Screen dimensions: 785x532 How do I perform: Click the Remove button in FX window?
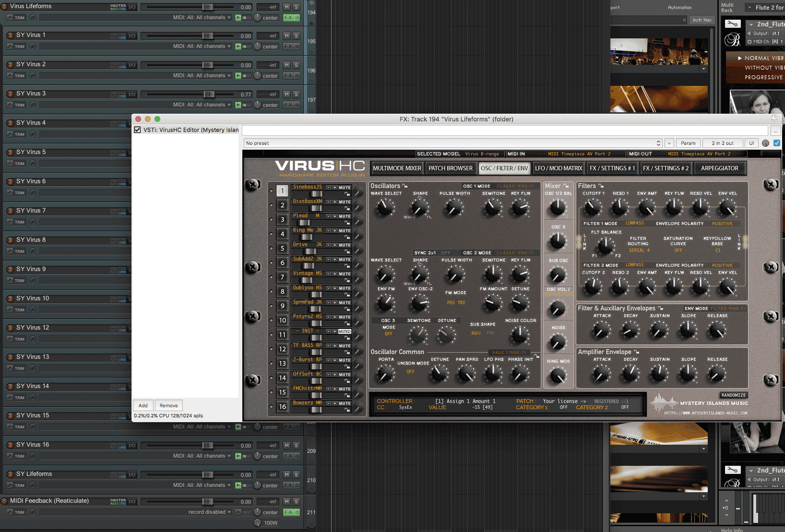(168, 405)
